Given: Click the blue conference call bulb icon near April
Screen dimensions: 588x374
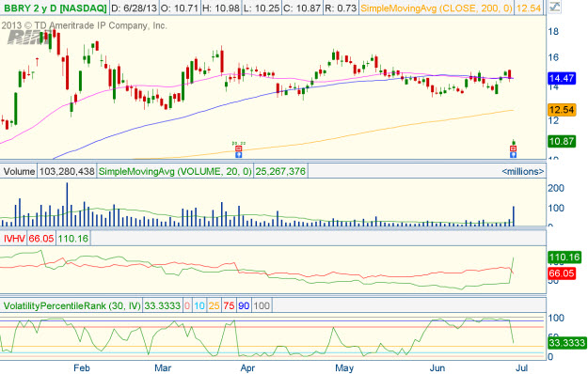Looking at the screenshot, I should (239, 155).
